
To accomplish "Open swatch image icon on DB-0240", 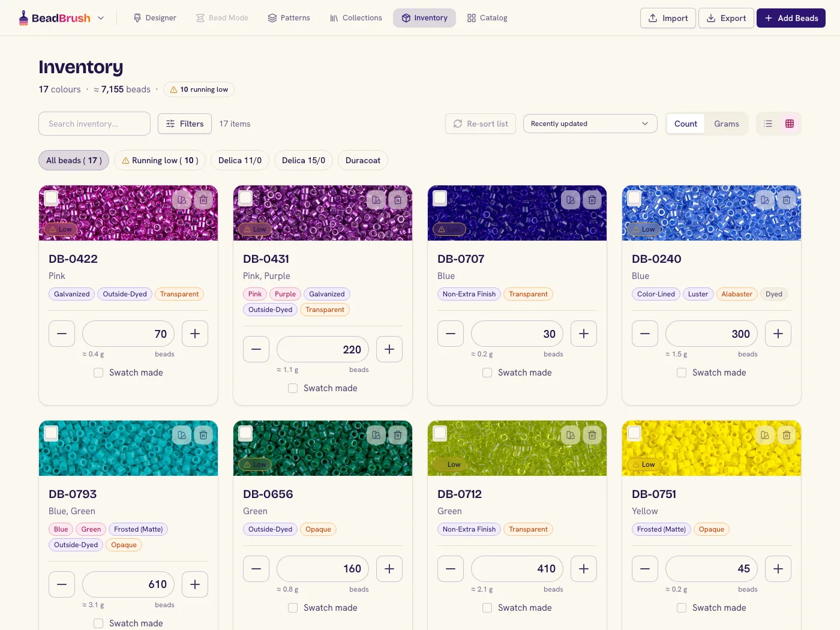I will 765,200.
